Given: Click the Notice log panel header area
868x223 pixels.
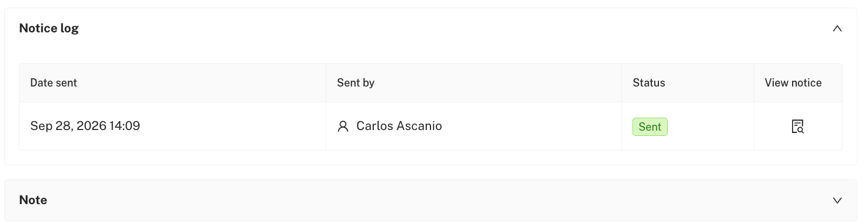Looking at the screenshot, I should (430, 28).
